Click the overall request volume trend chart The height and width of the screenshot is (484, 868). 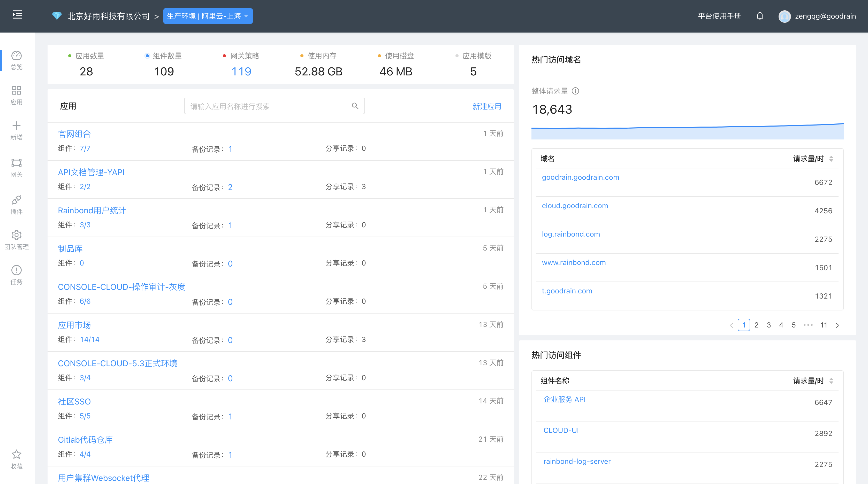(687, 131)
